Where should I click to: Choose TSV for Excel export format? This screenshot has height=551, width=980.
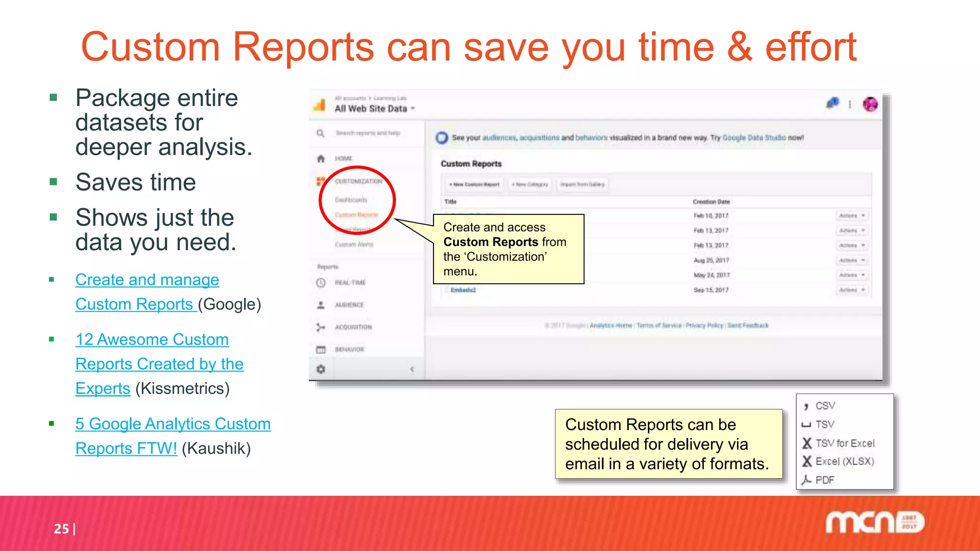[838, 443]
